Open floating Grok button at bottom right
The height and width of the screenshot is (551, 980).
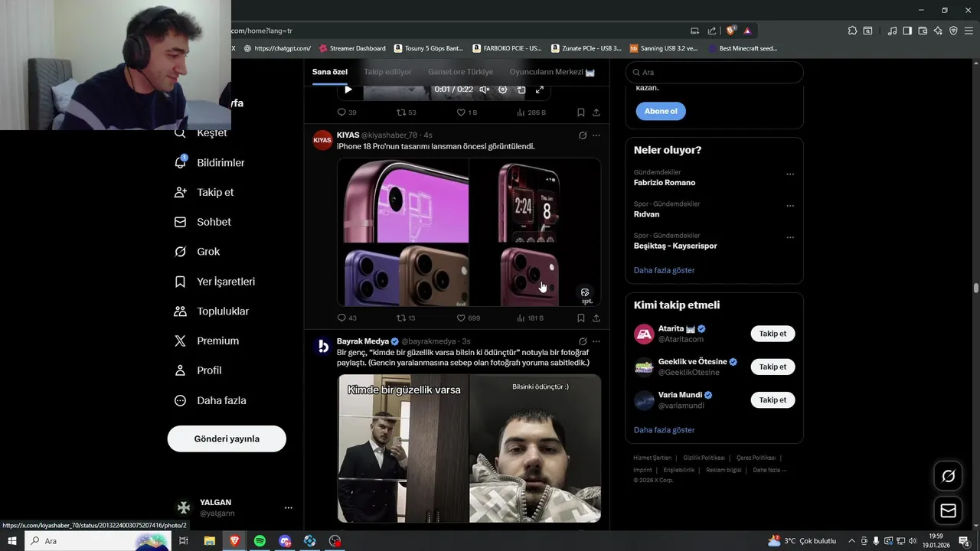tap(948, 476)
